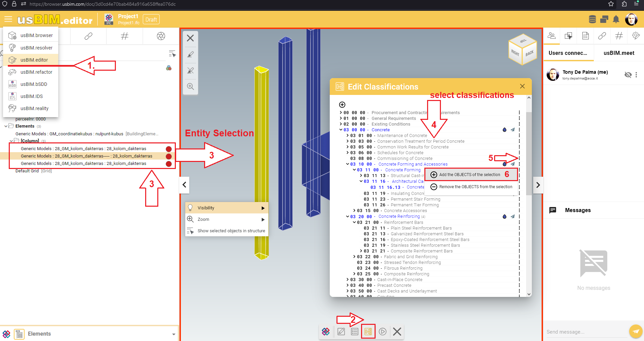This screenshot has width=644, height=341.
Task: Collapse the Elements tree node
Action: (6, 126)
